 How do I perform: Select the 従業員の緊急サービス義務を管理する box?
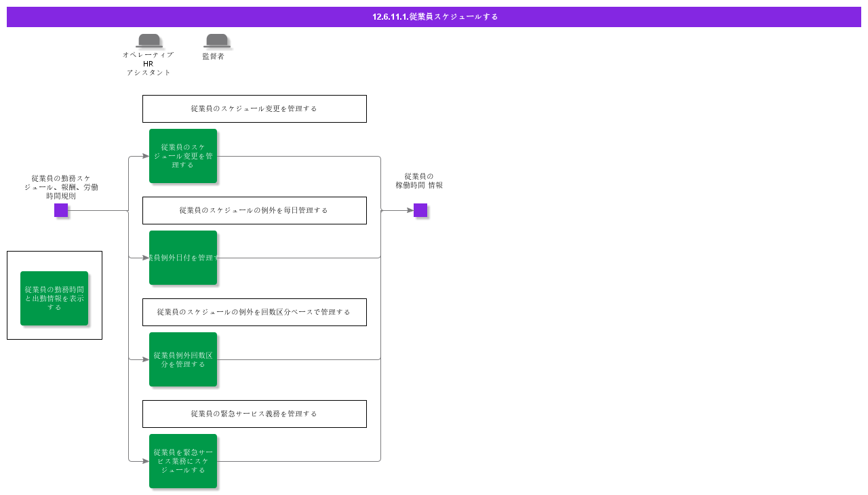(254, 414)
